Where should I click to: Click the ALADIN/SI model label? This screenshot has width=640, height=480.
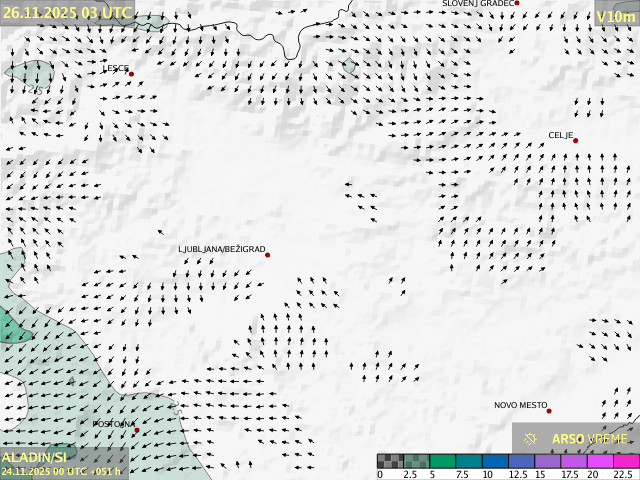click(x=34, y=457)
